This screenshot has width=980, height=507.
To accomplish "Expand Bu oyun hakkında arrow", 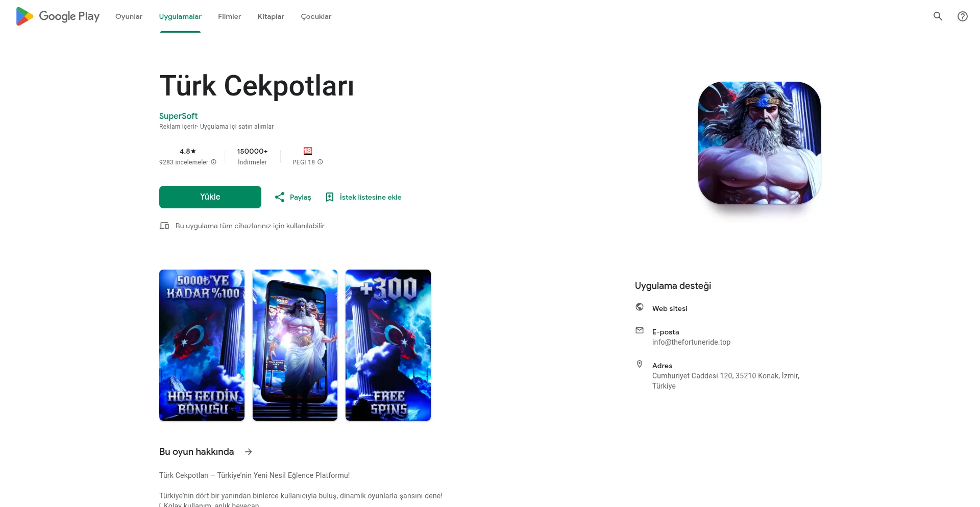I will point(249,452).
